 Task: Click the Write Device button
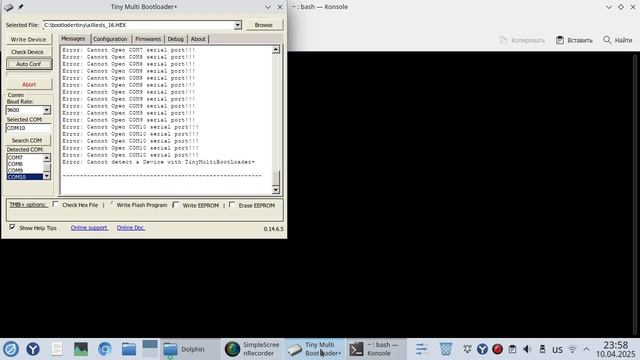click(29, 40)
